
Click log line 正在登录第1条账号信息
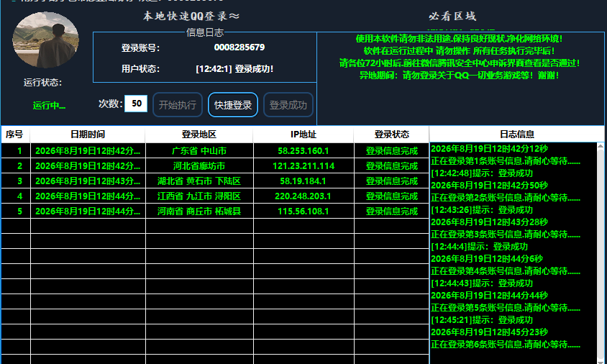506,160
